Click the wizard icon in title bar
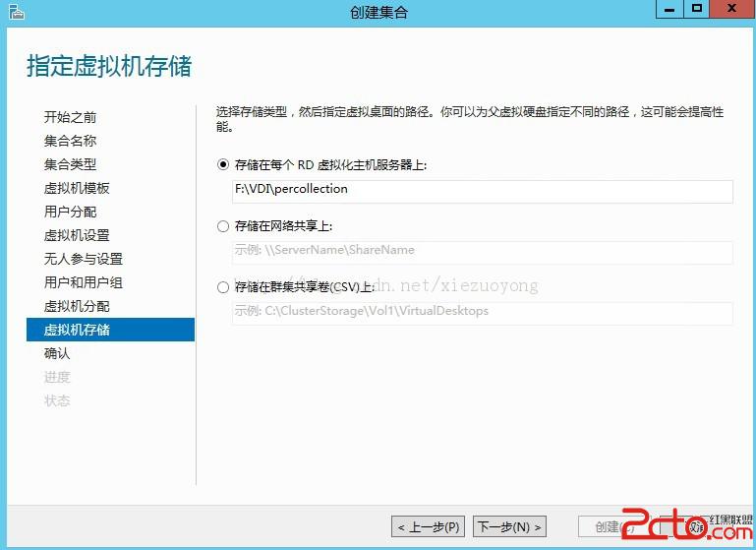 [17, 12]
